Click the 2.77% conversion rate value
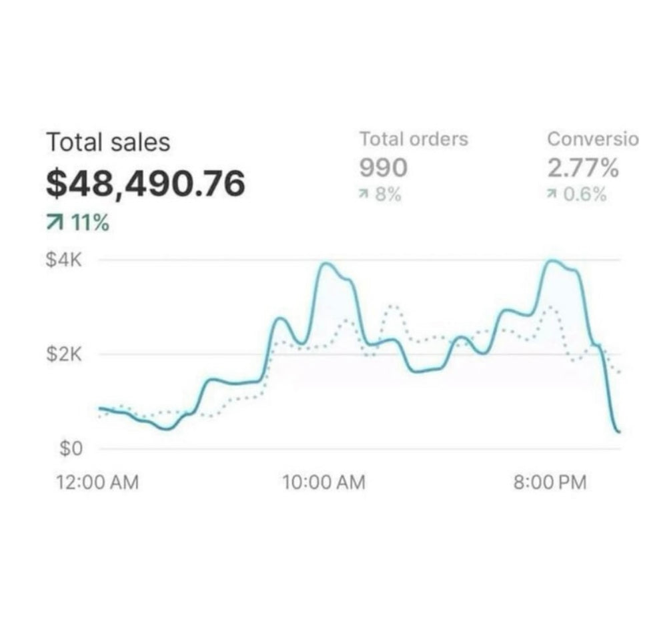This screenshot has height=644, width=667. tap(583, 168)
